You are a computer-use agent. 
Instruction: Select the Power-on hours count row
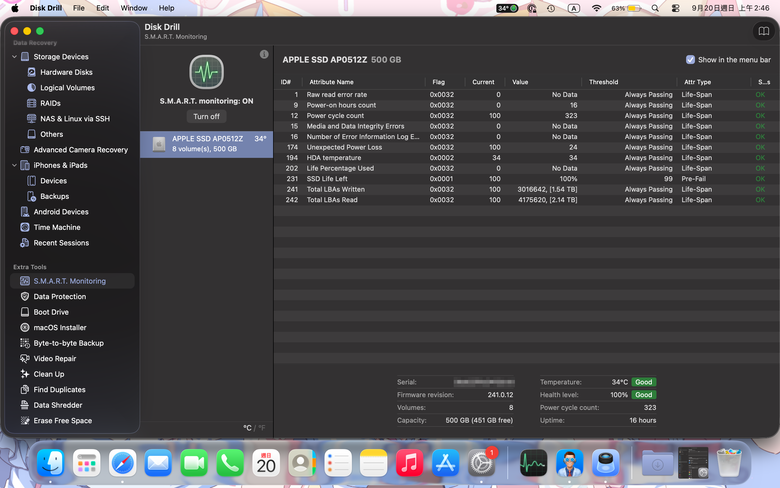(x=526, y=105)
